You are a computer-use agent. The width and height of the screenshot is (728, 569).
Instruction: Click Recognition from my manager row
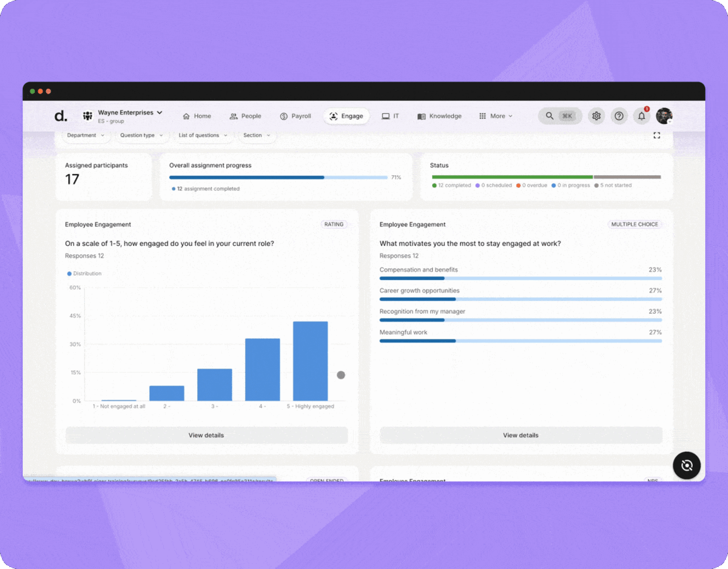pos(521,315)
